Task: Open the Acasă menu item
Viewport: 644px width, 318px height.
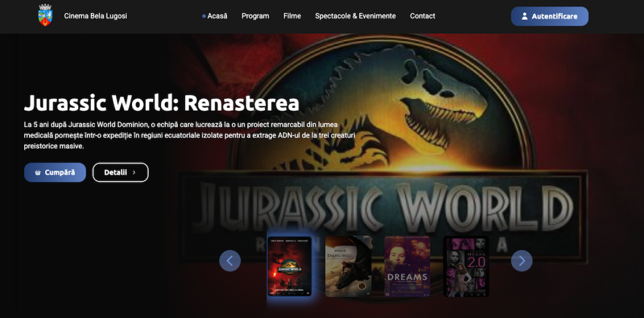Action: pos(217,16)
